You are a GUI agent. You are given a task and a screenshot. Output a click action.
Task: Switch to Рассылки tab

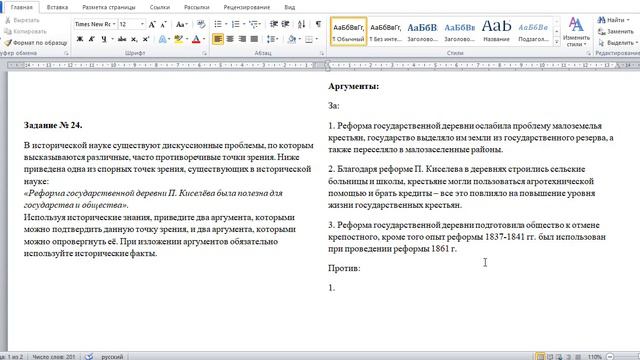click(x=196, y=7)
